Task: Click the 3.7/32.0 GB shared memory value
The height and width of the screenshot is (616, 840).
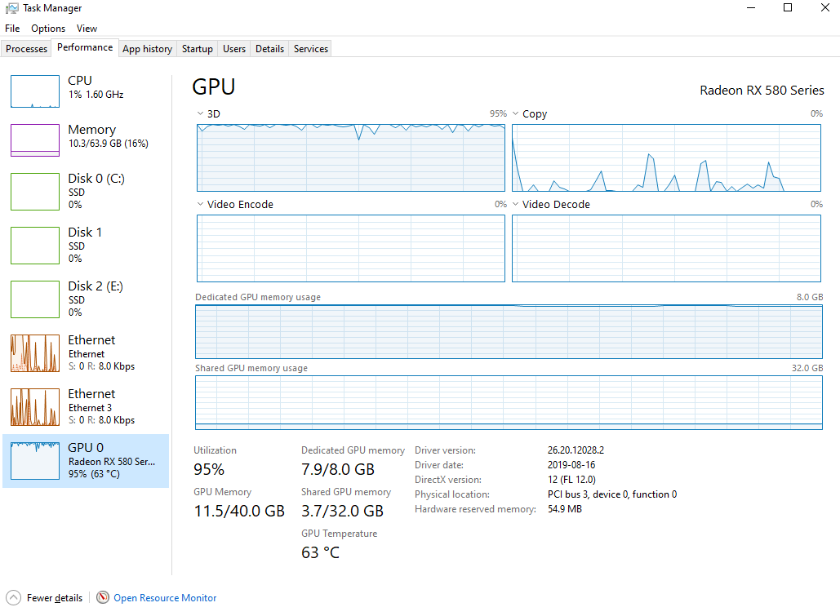Action: [342, 511]
